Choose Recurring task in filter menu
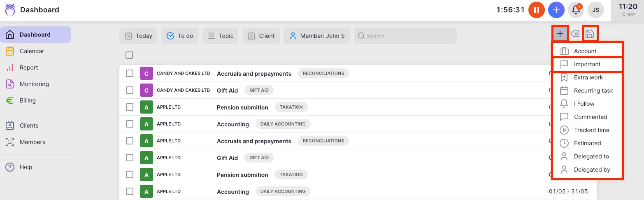The image size is (644, 200). 593,91
